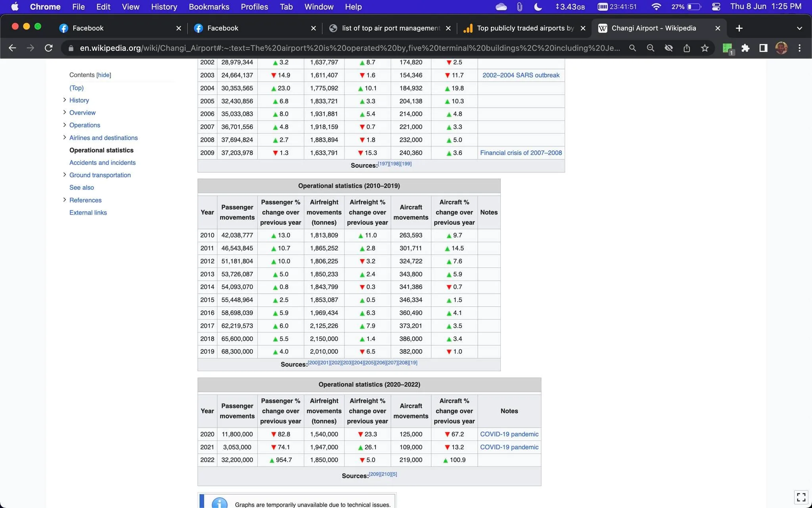Open the extensions puzzle-piece icon
The height and width of the screenshot is (508, 812).
[x=745, y=48]
